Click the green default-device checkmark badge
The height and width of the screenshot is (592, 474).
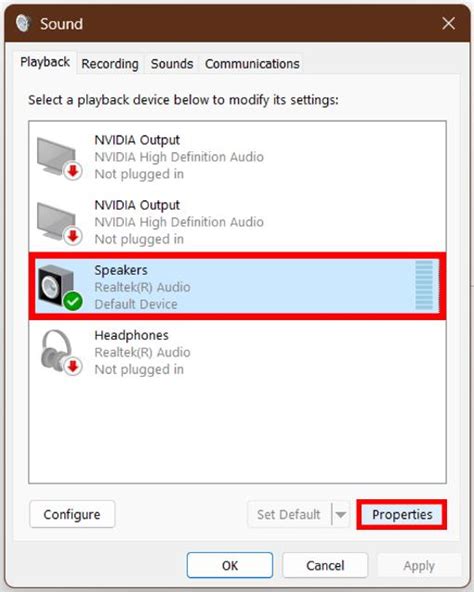73,301
